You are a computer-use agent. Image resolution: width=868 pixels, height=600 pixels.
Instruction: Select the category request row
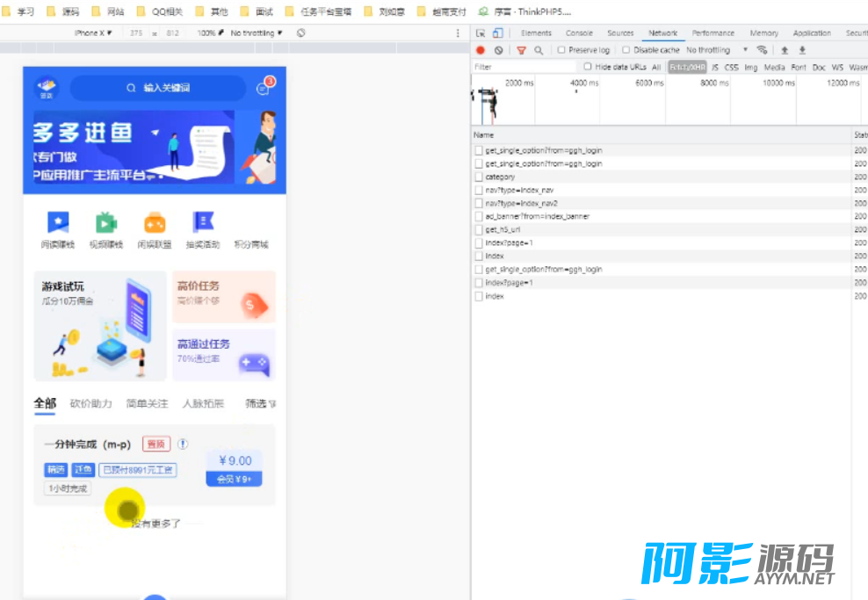[x=662, y=177]
